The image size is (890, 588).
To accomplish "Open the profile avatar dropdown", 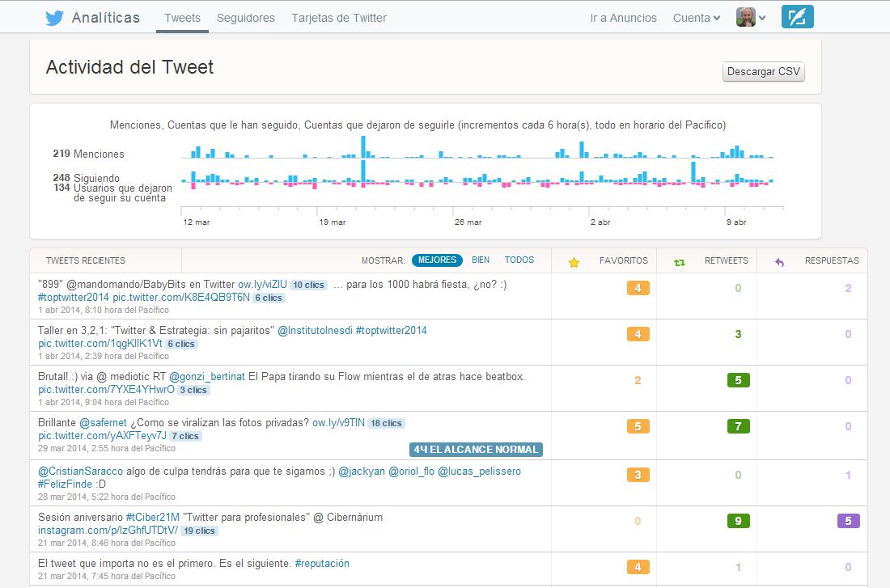I will click(x=751, y=18).
